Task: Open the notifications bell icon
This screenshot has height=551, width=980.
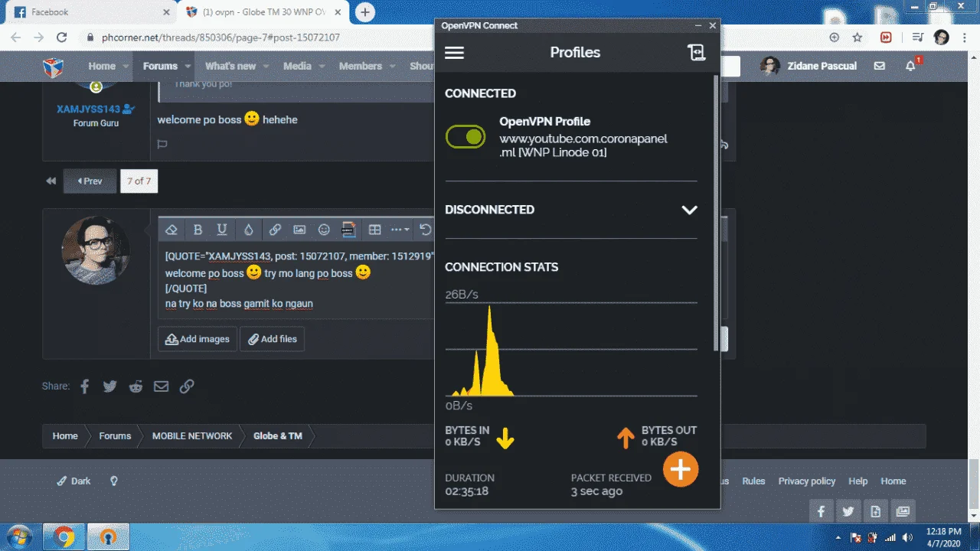Action: [x=910, y=66]
